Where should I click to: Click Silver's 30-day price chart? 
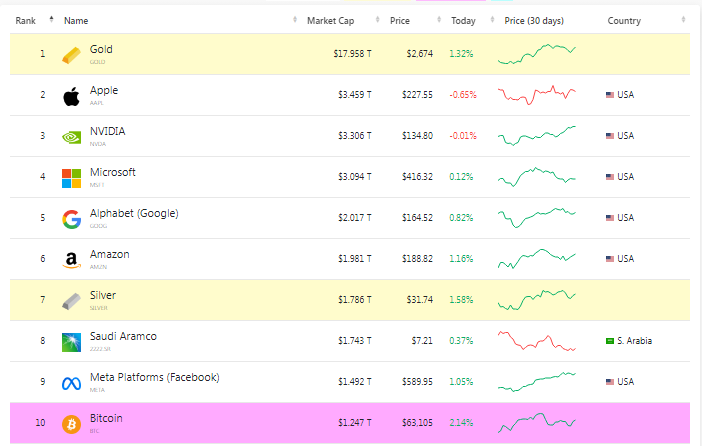tap(537, 300)
